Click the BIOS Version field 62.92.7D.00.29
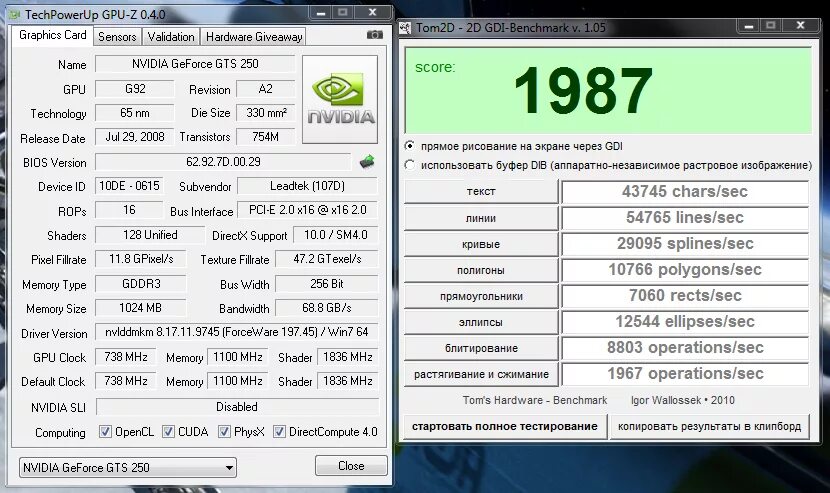830x493 pixels. [223, 162]
